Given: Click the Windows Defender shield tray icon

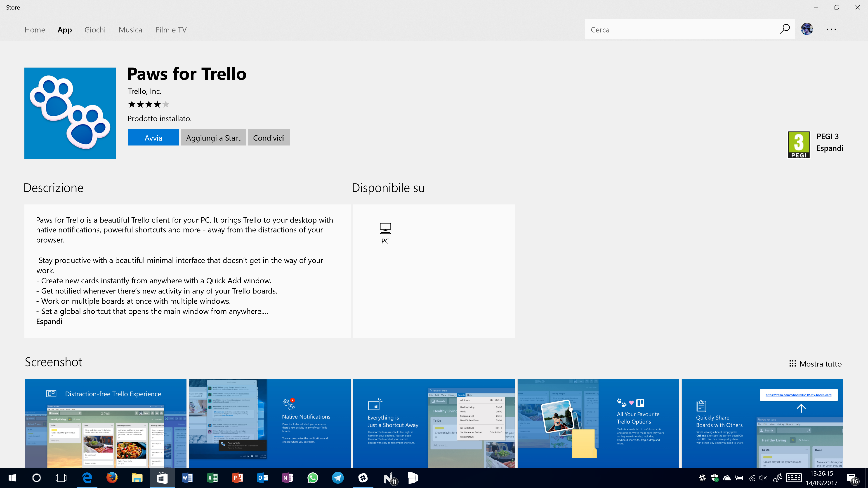Looking at the screenshot, I should point(715,478).
